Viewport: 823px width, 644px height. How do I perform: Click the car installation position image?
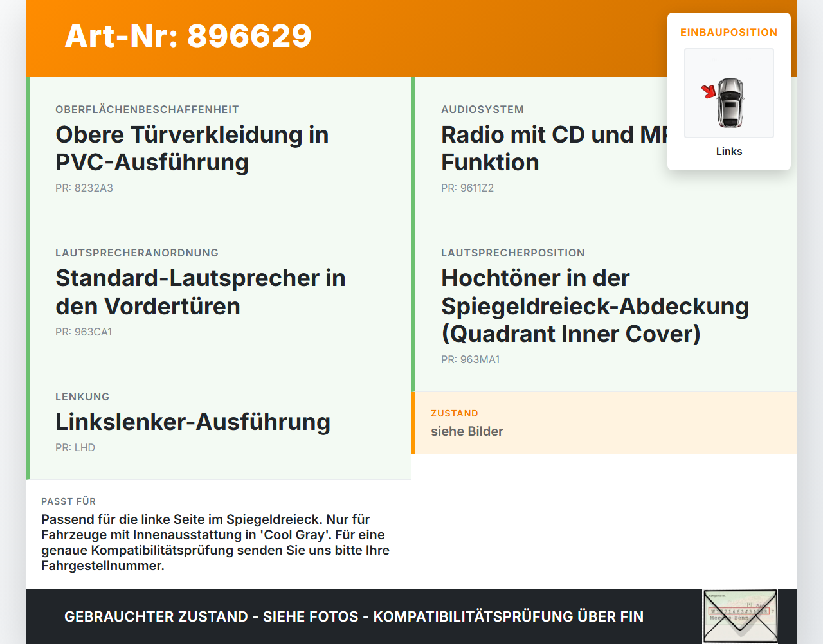coord(729,93)
